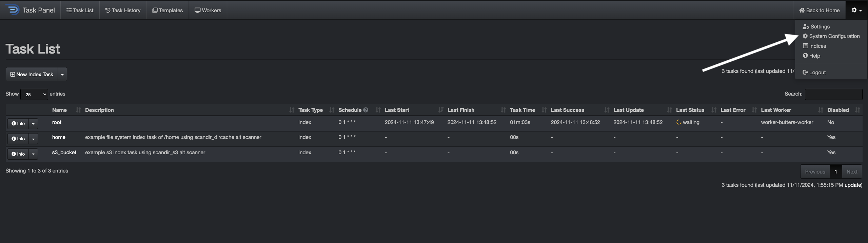Click the s3_bucket task name
868x243 pixels.
(64, 153)
